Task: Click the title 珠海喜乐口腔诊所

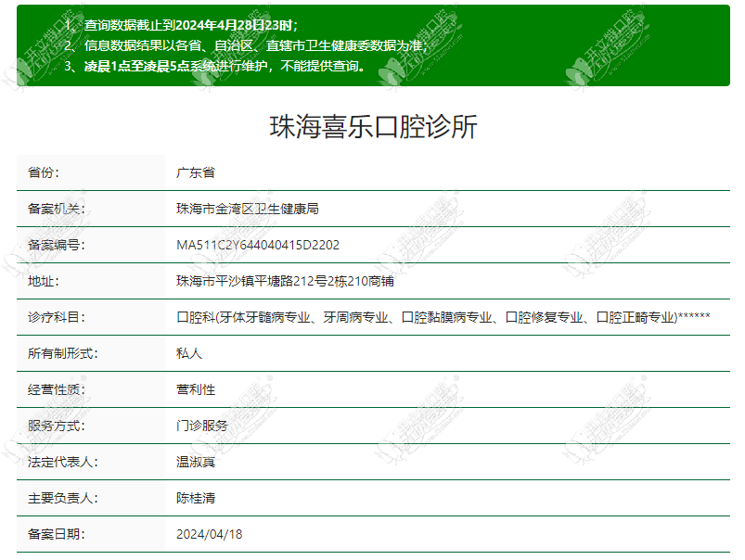Action: [x=373, y=127]
